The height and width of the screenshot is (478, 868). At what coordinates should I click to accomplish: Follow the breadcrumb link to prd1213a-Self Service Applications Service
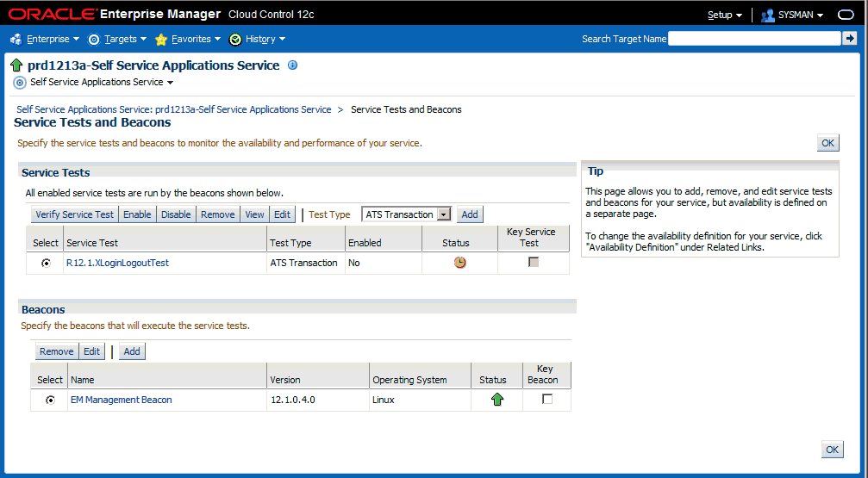(174, 109)
